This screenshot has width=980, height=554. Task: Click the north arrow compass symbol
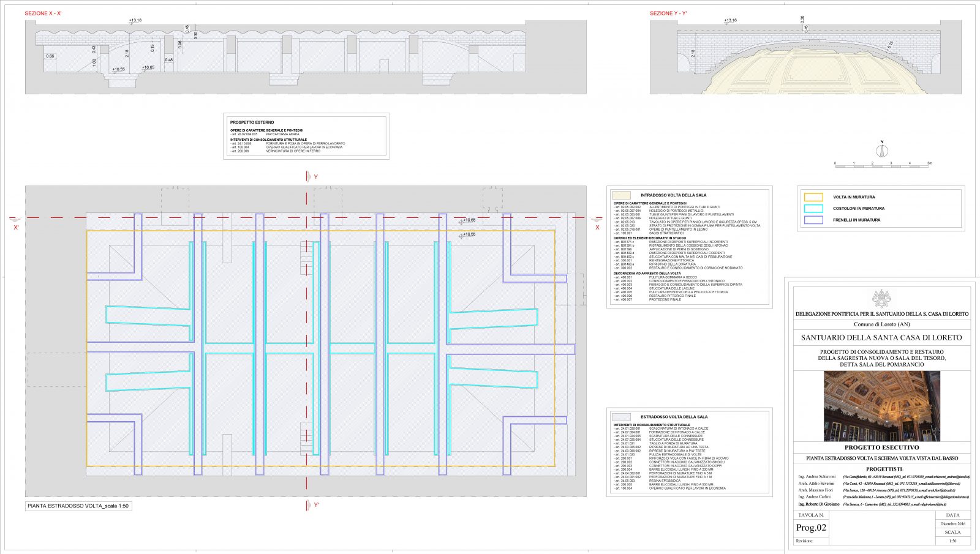click(883, 149)
